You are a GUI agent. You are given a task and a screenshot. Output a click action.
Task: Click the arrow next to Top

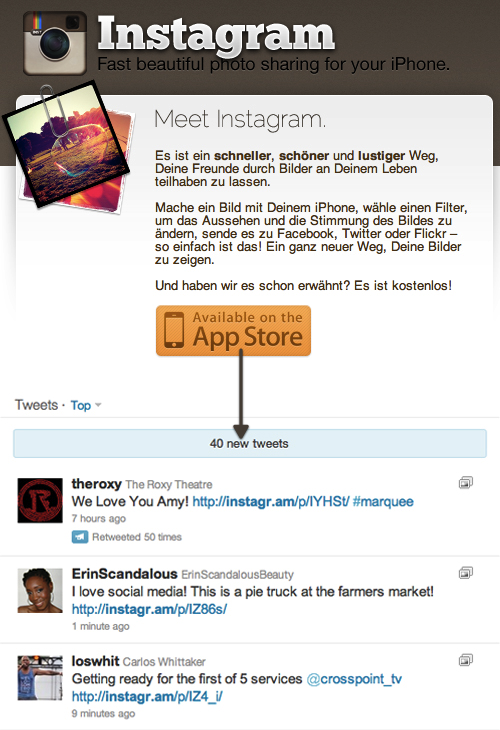click(x=98, y=406)
